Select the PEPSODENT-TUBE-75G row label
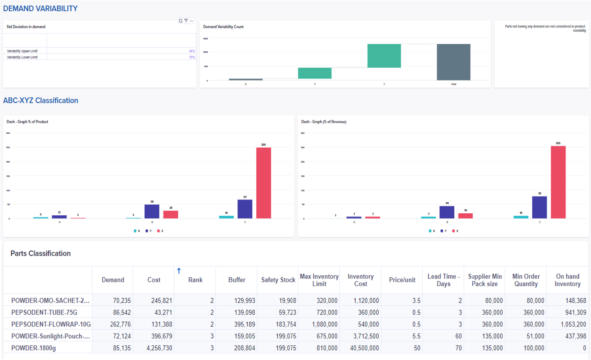The image size is (591, 360). pyautogui.click(x=44, y=313)
